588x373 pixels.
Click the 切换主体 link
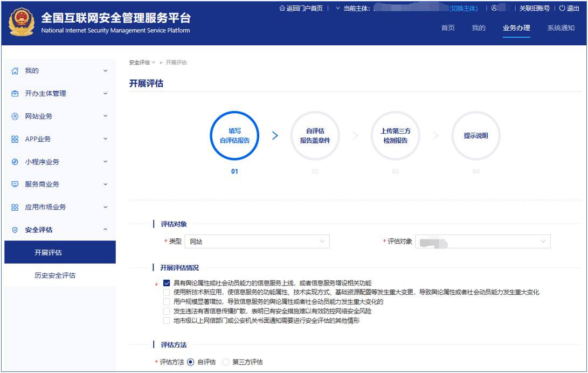pyautogui.click(x=464, y=8)
